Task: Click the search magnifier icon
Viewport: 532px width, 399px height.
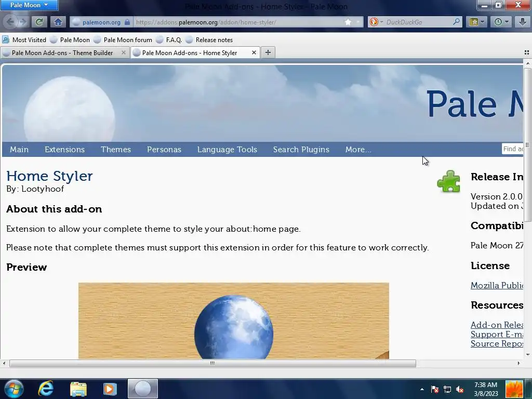Action: click(457, 22)
